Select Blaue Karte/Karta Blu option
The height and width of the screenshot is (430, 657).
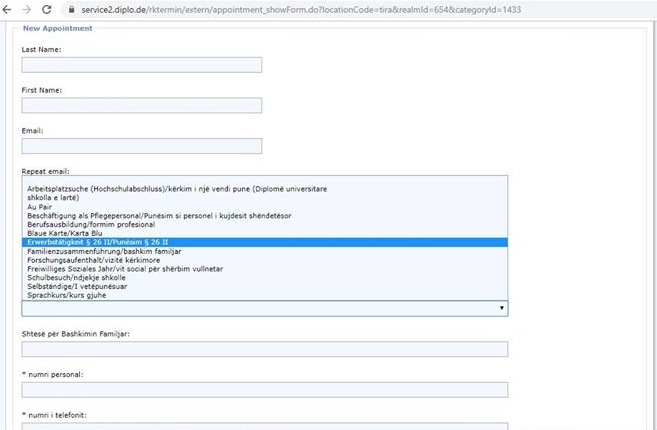coord(265,233)
